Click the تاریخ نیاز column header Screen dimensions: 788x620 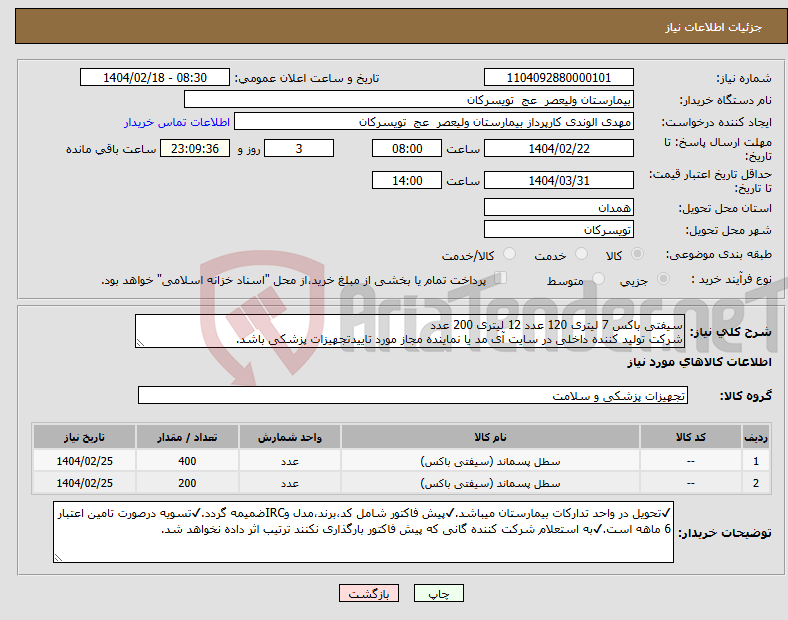pos(84,437)
